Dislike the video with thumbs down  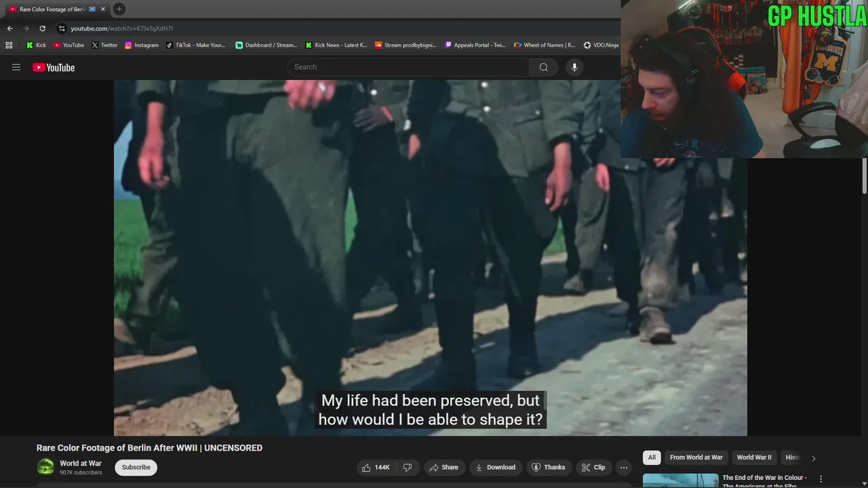click(408, 467)
